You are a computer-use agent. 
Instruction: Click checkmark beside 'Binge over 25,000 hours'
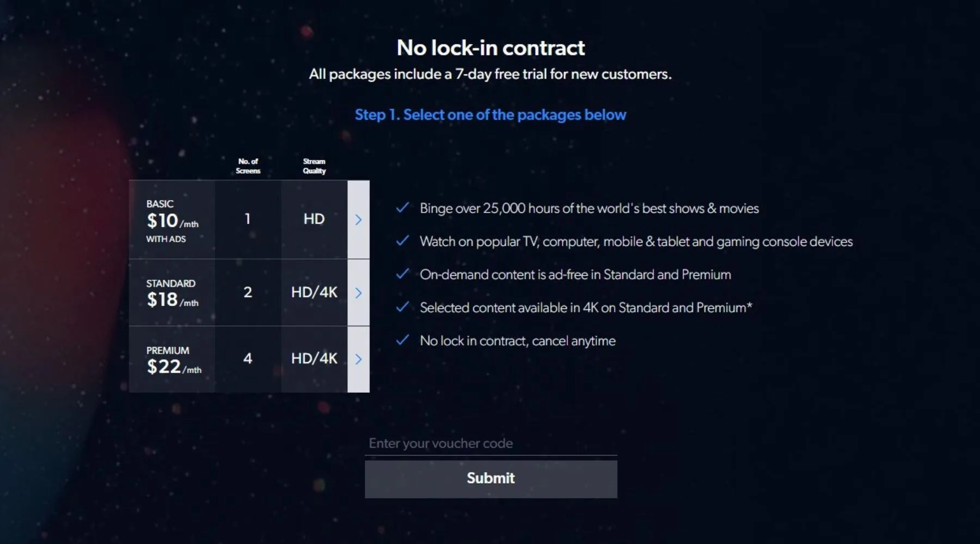point(402,208)
